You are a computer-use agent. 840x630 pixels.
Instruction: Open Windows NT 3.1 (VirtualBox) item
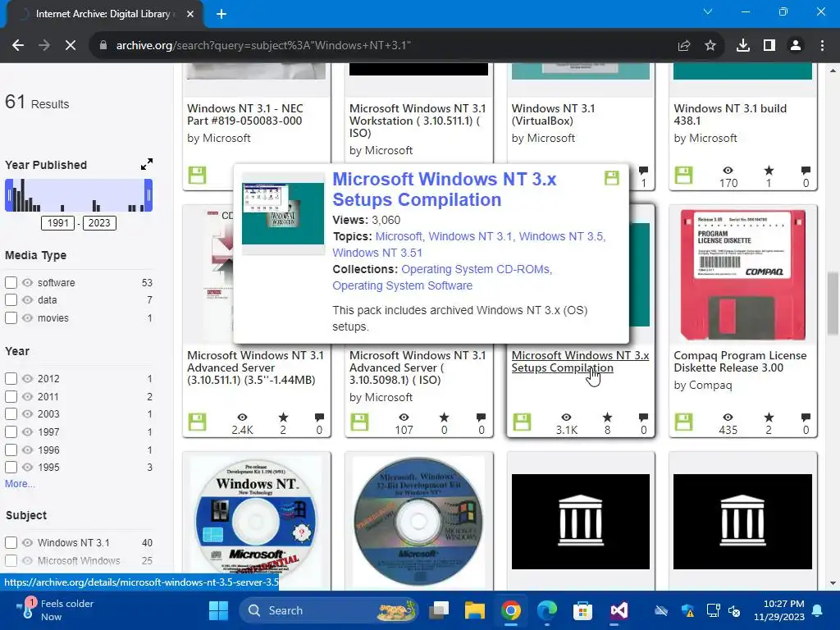(x=553, y=115)
